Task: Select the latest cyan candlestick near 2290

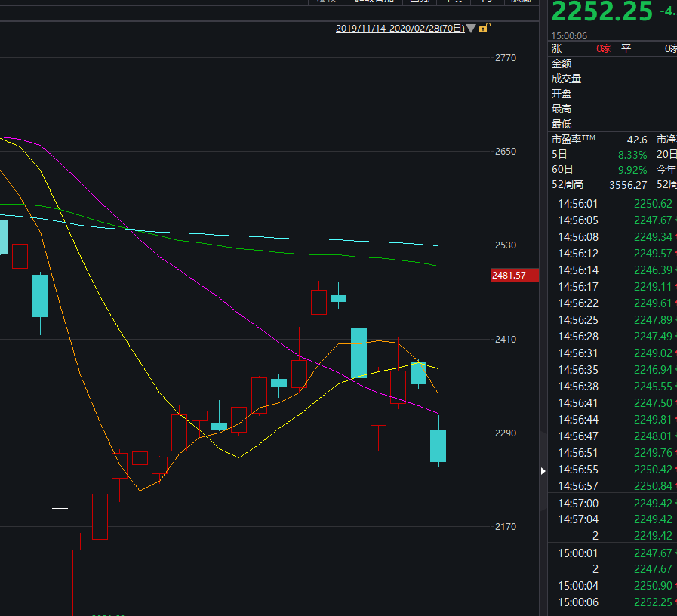Action: [x=438, y=445]
